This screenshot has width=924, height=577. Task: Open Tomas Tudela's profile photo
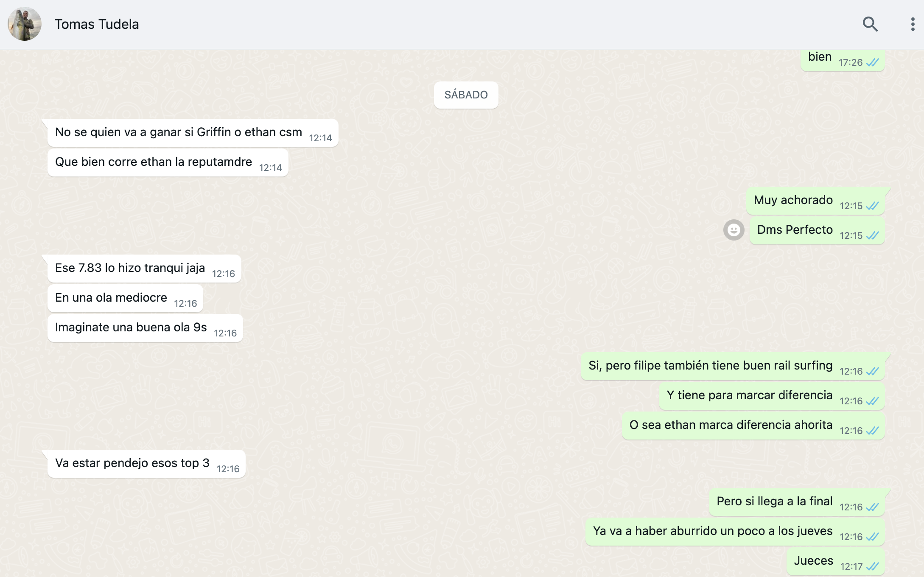(x=25, y=24)
